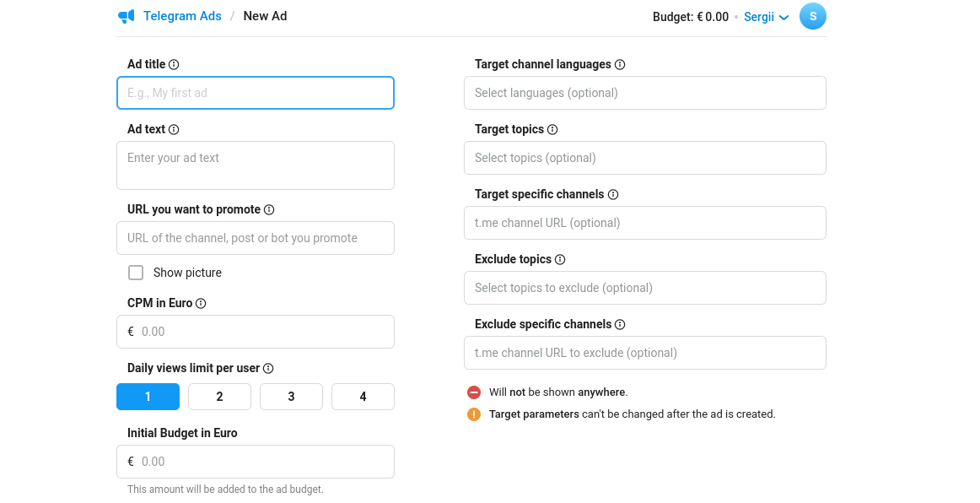The width and height of the screenshot is (980, 503).
Task: Click the user avatar with letter S
Action: pyautogui.click(x=812, y=16)
